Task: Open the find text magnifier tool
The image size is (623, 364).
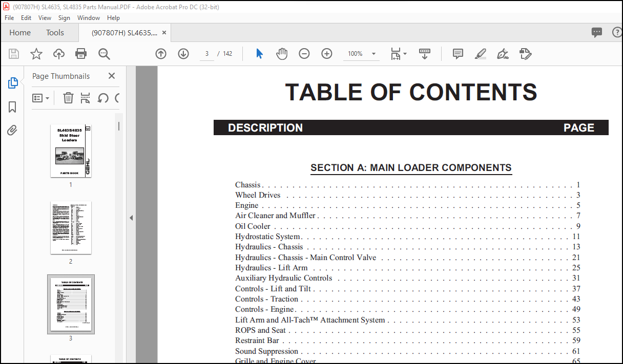Action: (104, 54)
